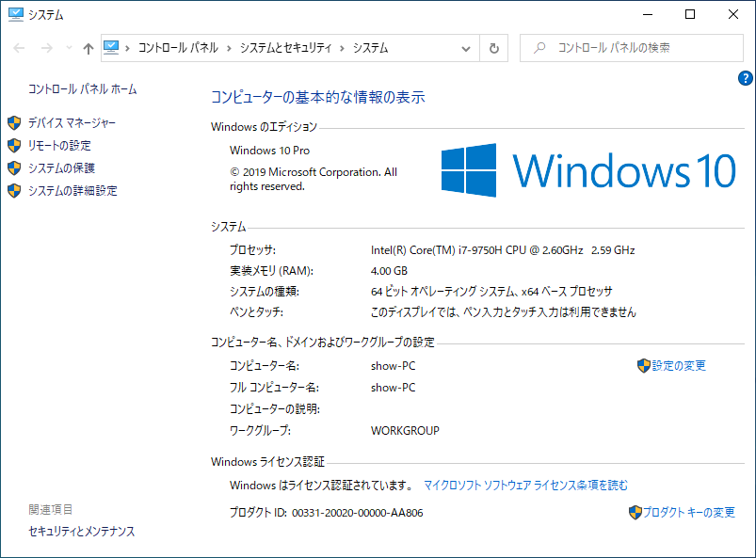Click the computer icon in address bar
Screen dimensions: 756x558
click(x=111, y=47)
